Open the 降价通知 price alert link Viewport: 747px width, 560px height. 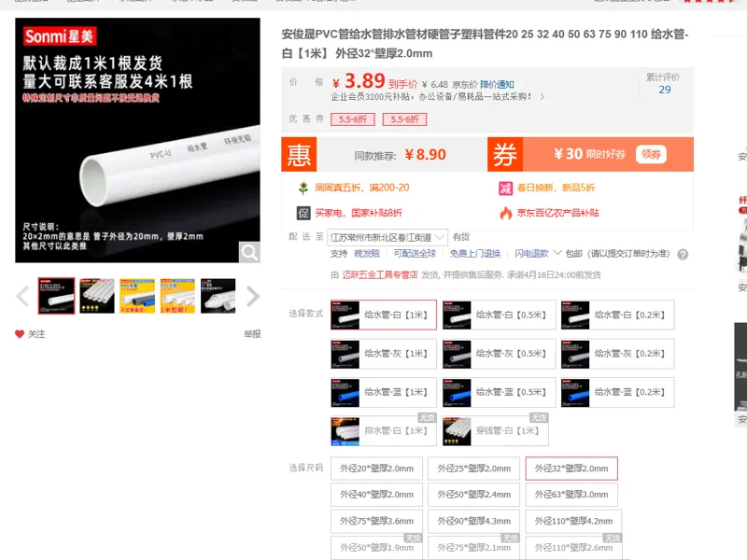[x=497, y=85]
